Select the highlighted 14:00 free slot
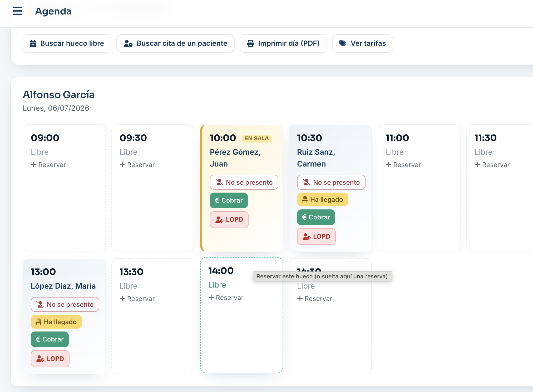Screen dimensions: 533x392 coord(241,315)
